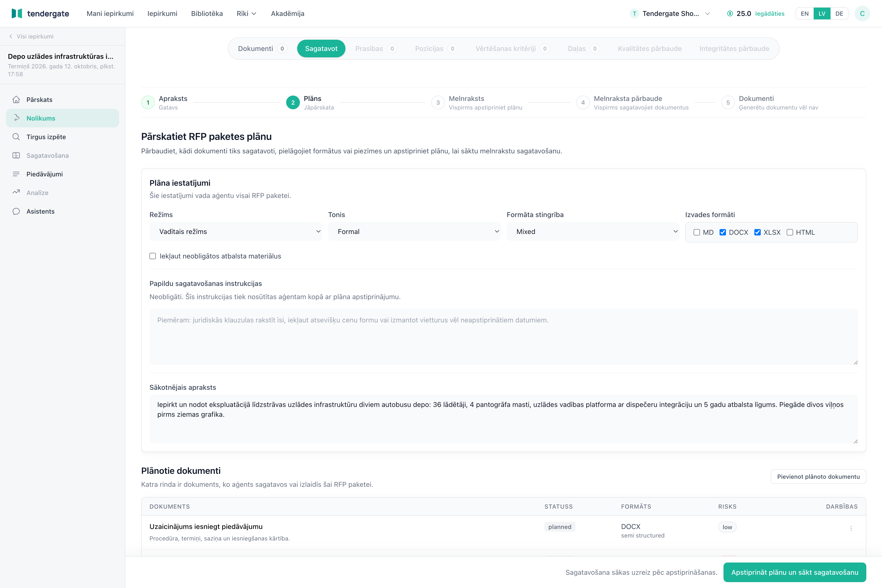The width and height of the screenshot is (882, 588).
Task: Open the row actions menu for Uzaicinājums
Action: [x=851, y=528]
